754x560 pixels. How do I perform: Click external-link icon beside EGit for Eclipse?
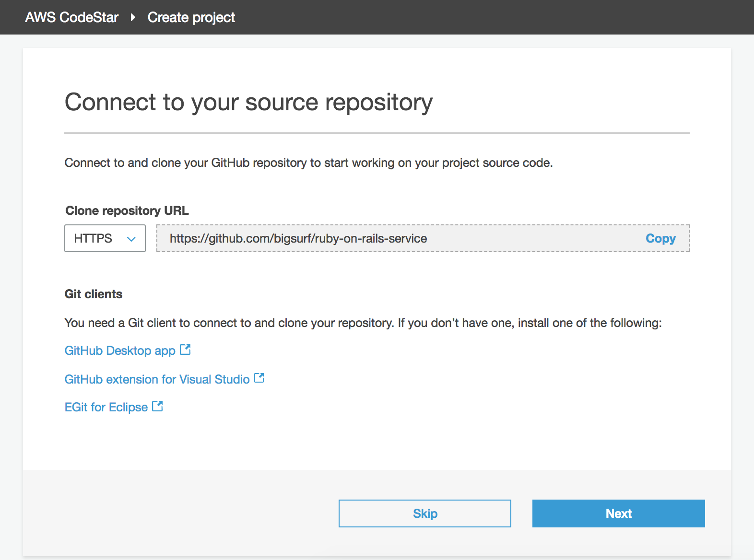point(157,406)
